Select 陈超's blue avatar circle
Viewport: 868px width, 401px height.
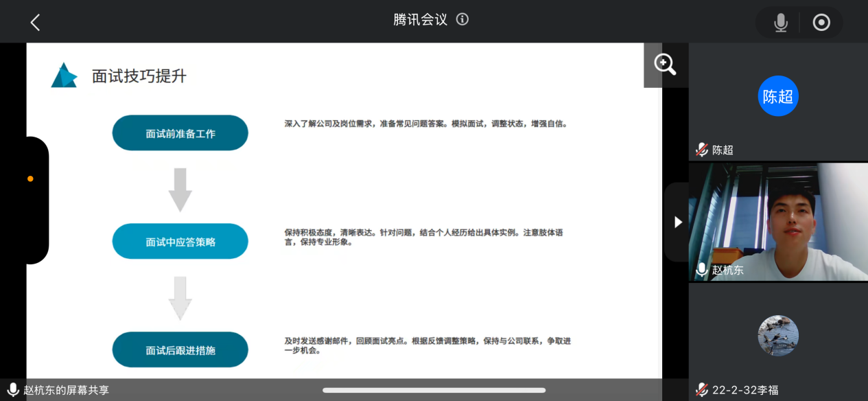[778, 96]
